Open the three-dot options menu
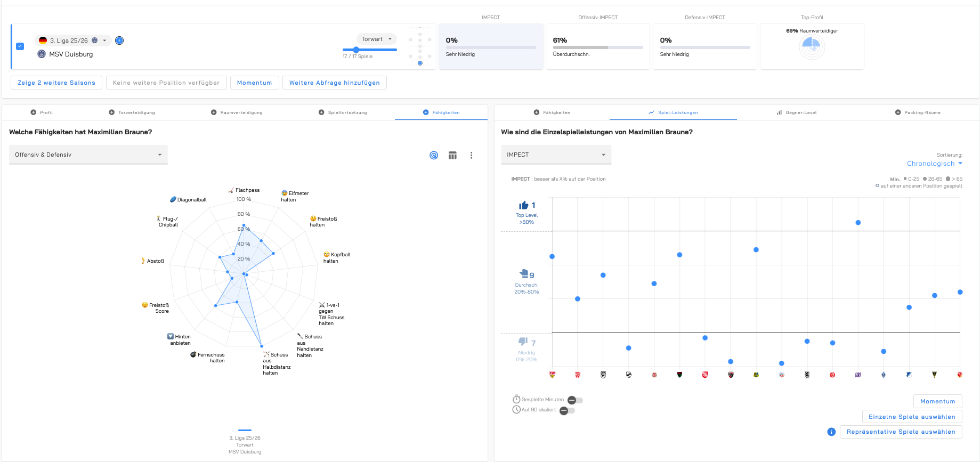The height and width of the screenshot is (462, 980). [471, 155]
